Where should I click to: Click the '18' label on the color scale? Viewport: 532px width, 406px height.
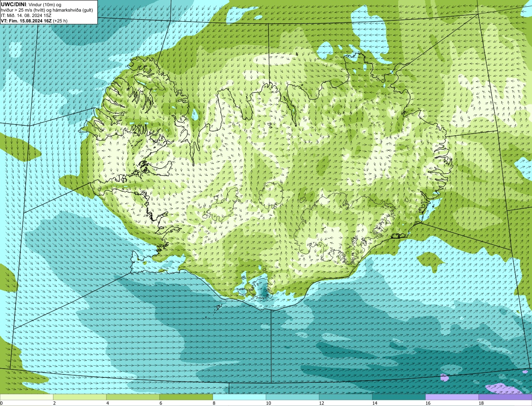click(x=481, y=403)
